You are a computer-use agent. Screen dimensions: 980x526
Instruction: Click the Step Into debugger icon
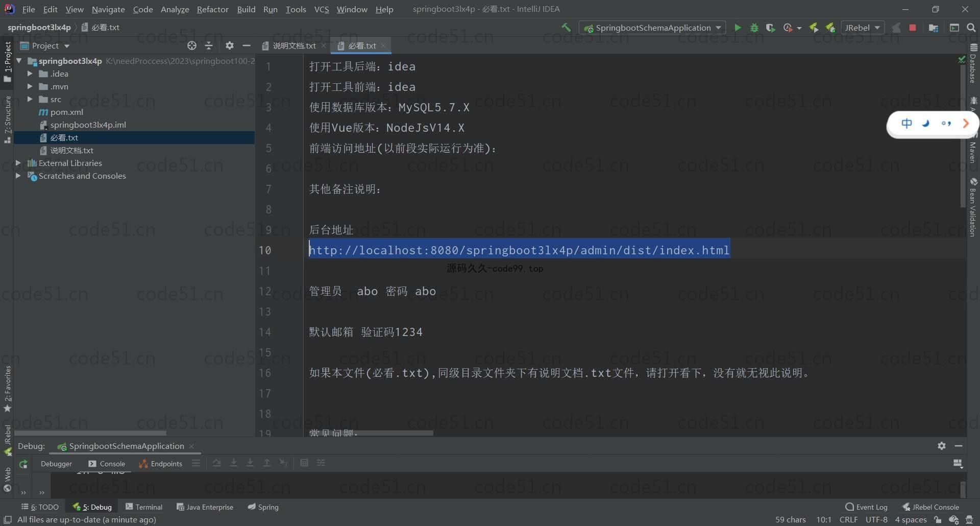[x=233, y=463]
